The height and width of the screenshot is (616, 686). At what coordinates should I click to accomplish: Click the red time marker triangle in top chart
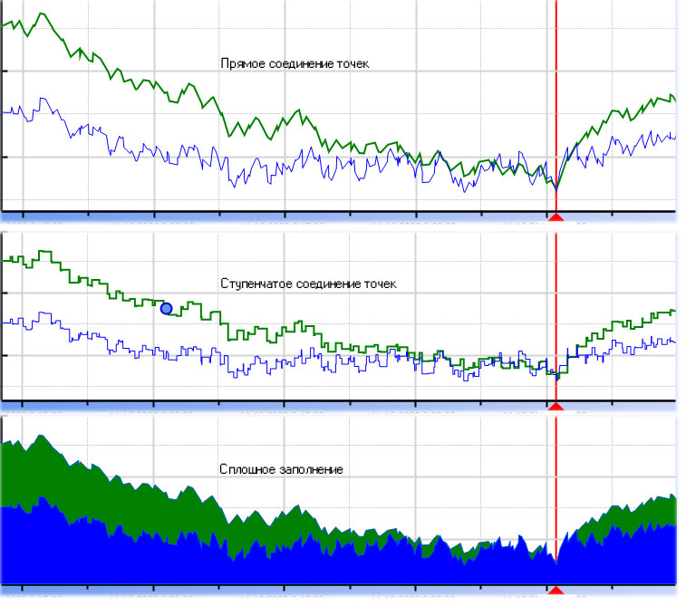pyautogui.click(x=556, y=217)
